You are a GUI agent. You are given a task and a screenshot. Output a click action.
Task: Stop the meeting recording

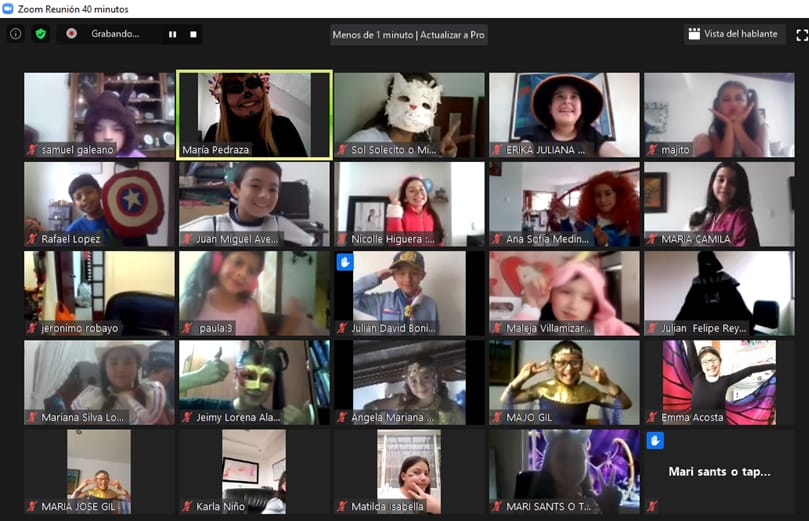click(x=193, y=34)
